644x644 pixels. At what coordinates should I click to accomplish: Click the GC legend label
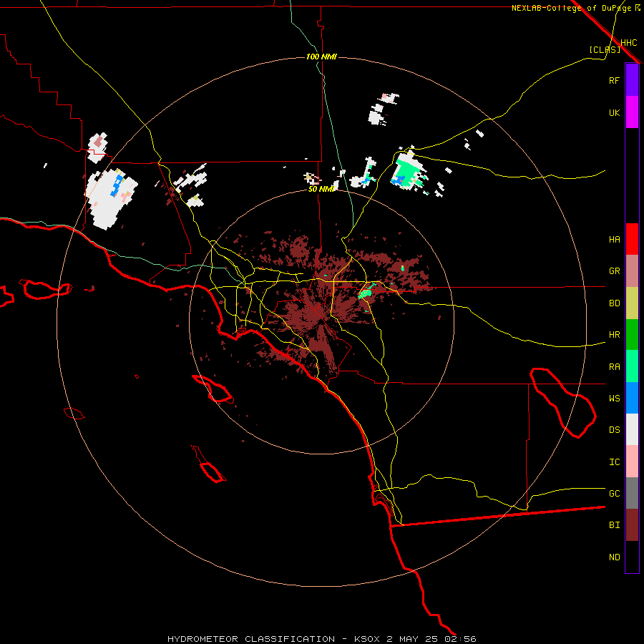point(614,493)
